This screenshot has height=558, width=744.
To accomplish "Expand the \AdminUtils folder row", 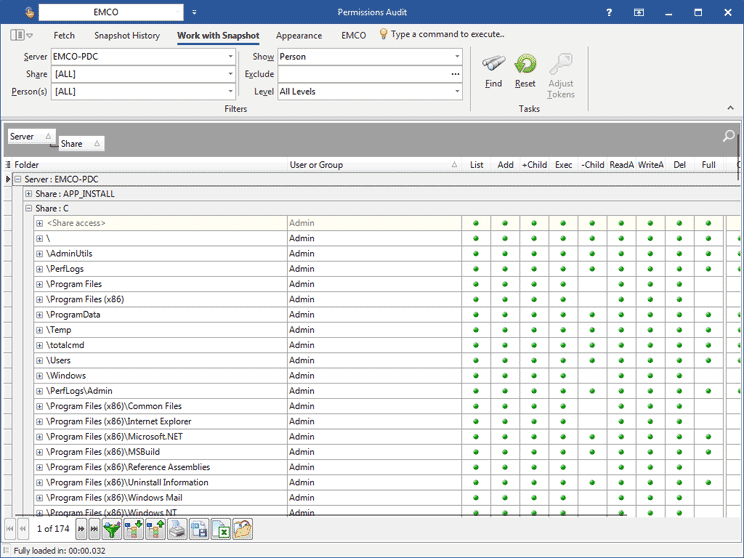I will point(39,254).
